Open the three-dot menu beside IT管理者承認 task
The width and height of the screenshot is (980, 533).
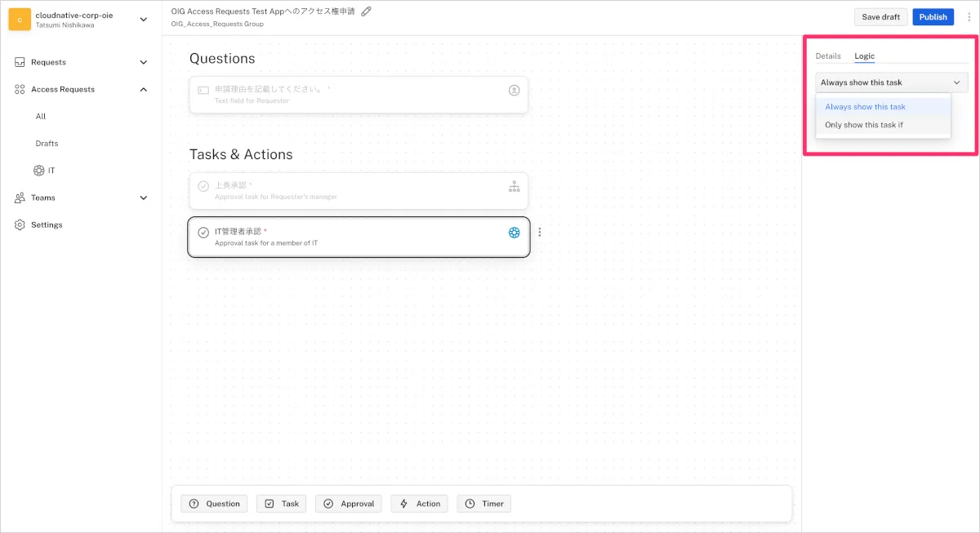point(540,233)
